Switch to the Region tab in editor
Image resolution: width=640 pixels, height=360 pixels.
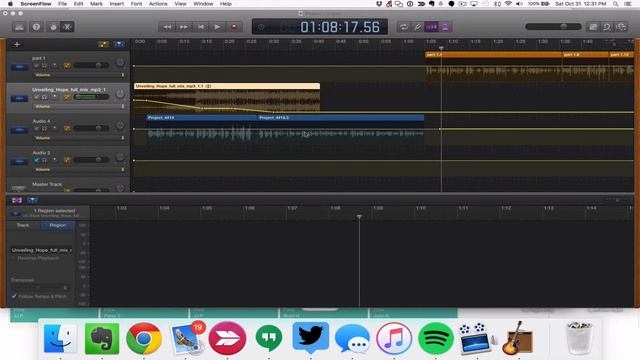(58, 225)
